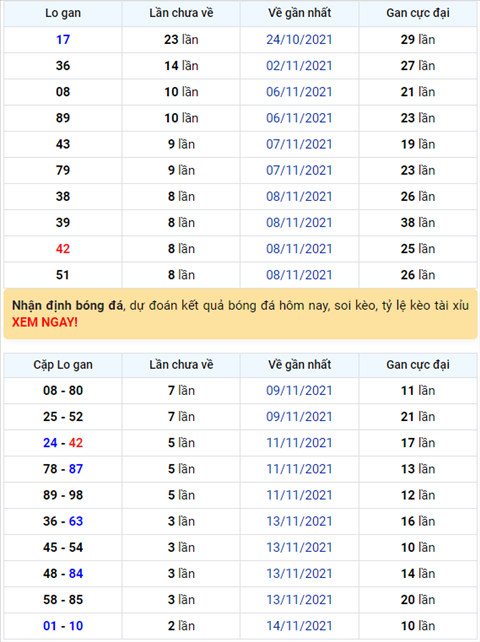Click first table 'Lần chưa về' header

[181, 13]
